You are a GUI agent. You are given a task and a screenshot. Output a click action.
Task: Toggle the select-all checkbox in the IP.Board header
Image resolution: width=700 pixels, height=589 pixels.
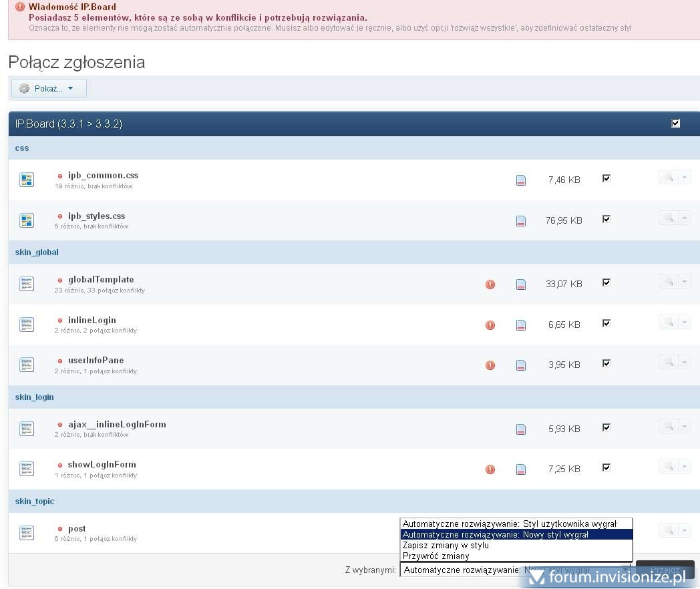tap(675, 124)
